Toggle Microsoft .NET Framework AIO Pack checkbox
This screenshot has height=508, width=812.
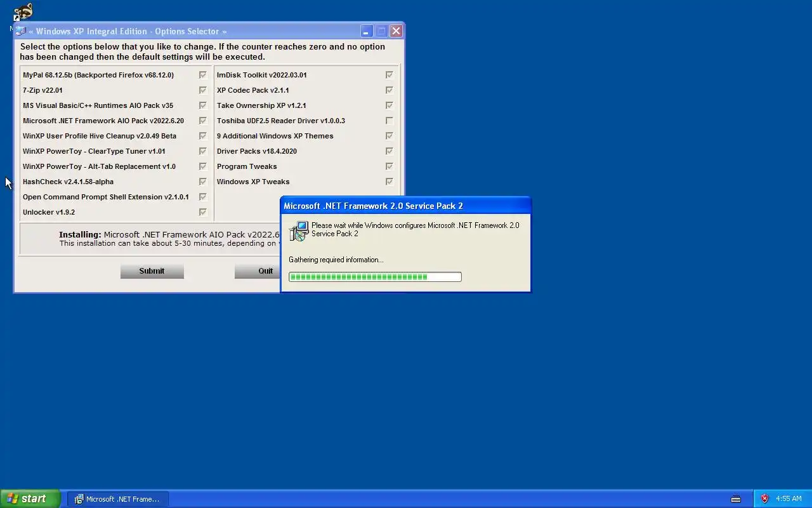click(x=203, y=121)
